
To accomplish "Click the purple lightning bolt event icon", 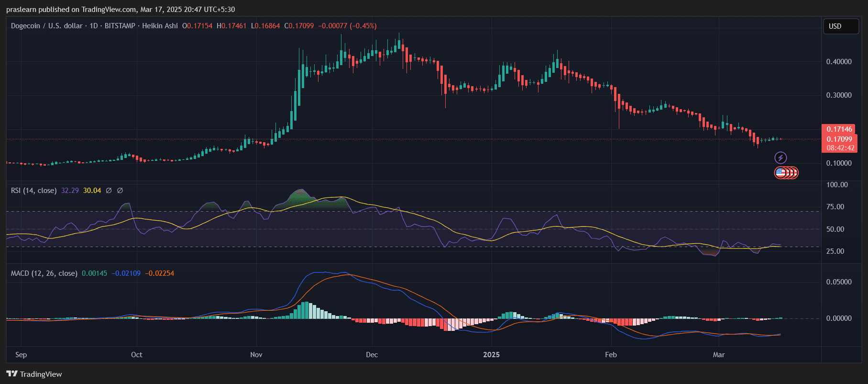I will coord(780,158).
